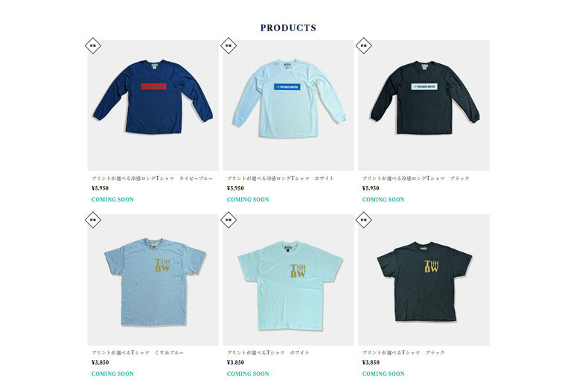The width and height of the screenshot is (588, 384).
Task: Click the diamond badge on black TBW T-shirt
Action: coord(363,220)
